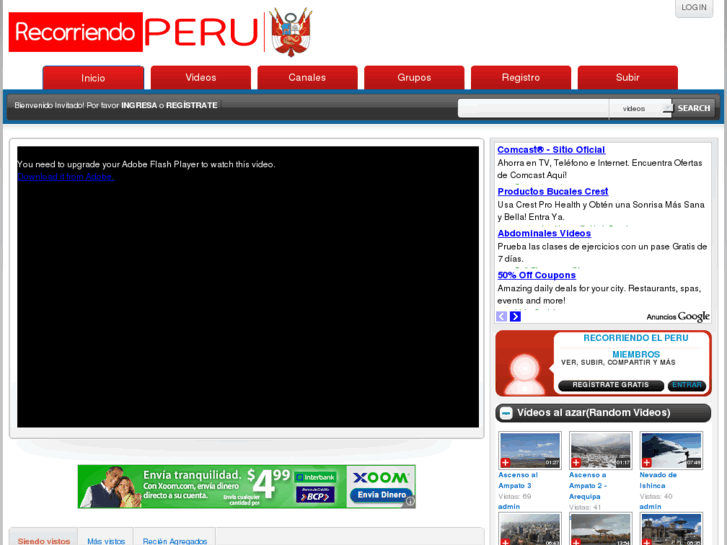Open Ascenso a Ampato 2 - Arequipa title

coord(588,486)
